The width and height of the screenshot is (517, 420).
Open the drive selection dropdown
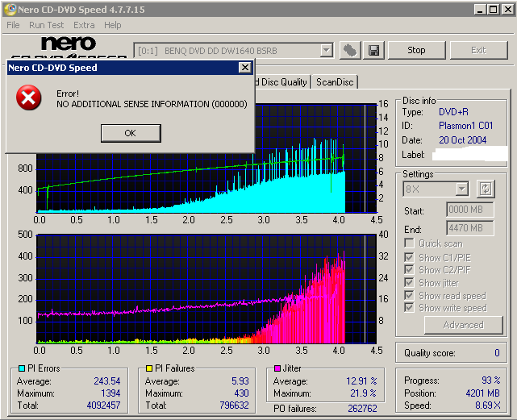coord(326,51)
